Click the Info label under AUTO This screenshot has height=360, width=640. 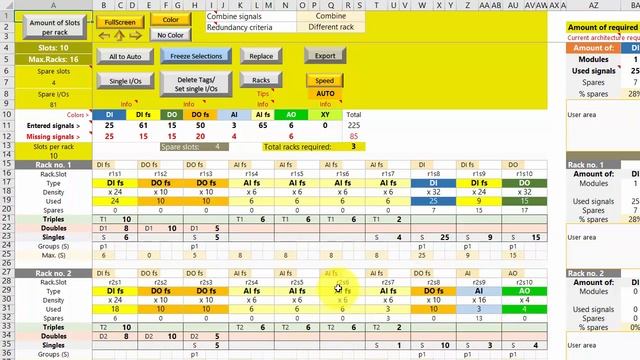325,104
